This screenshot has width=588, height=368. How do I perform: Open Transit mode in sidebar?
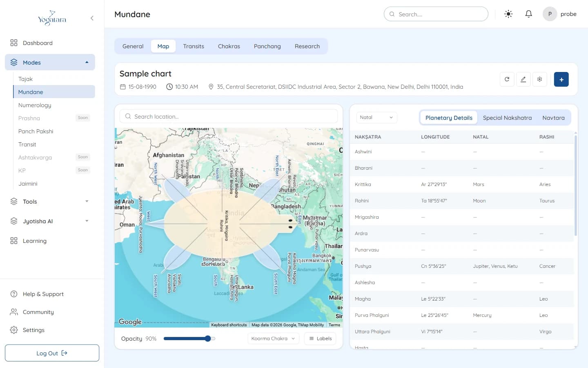(x=27, y=144)
